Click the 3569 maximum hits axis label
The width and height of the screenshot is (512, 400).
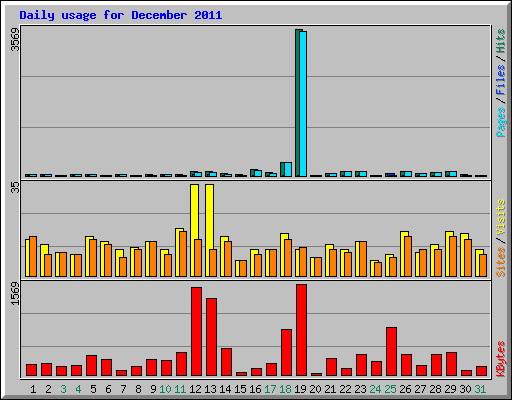pos(15,40)
